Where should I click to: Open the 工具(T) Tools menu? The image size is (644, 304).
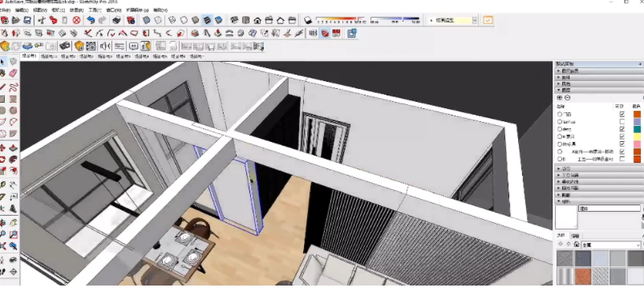(95, 10)
